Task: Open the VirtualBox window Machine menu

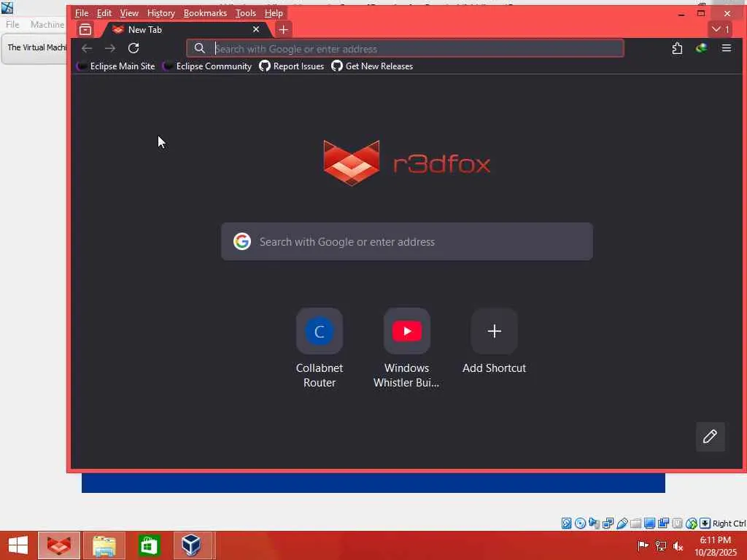Action: click(47, 24)
